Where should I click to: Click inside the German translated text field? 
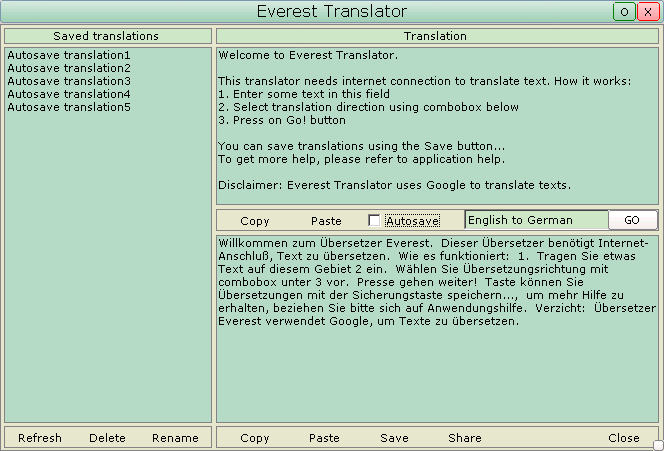(x=437, y=329)
